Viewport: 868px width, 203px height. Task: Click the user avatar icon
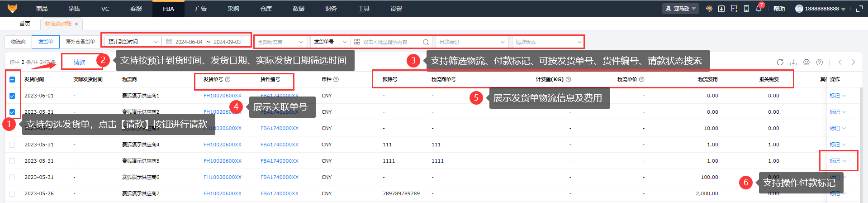pyautogui.click(x=799, y=9)
